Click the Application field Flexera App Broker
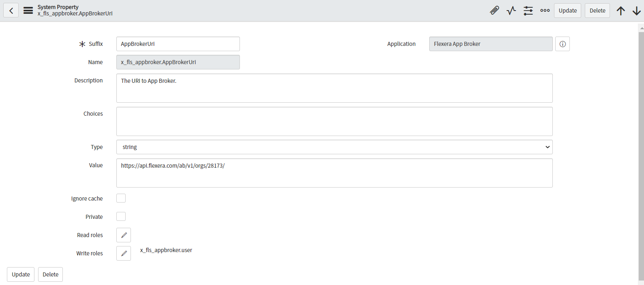Viewport: 644px width, 285px height. coord(491,44)
